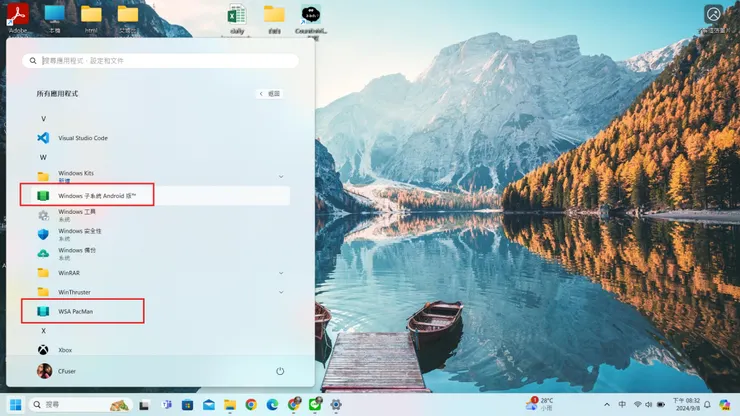Select This PC monitor desktop icon
This screenshot has width=740, height=416.
pyautogui.click(x=54, y=18)
